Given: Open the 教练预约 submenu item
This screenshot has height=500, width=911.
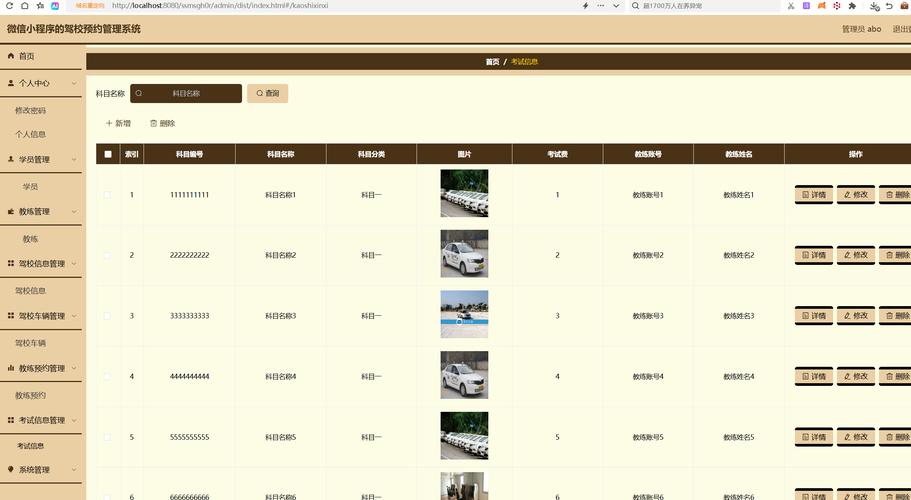Looking at the screenshot, I should 30,395.
